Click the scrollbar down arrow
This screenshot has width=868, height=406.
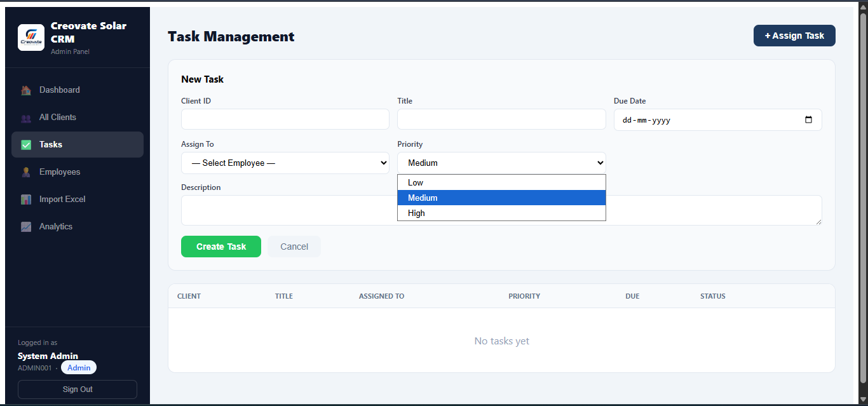pos(863,399)
